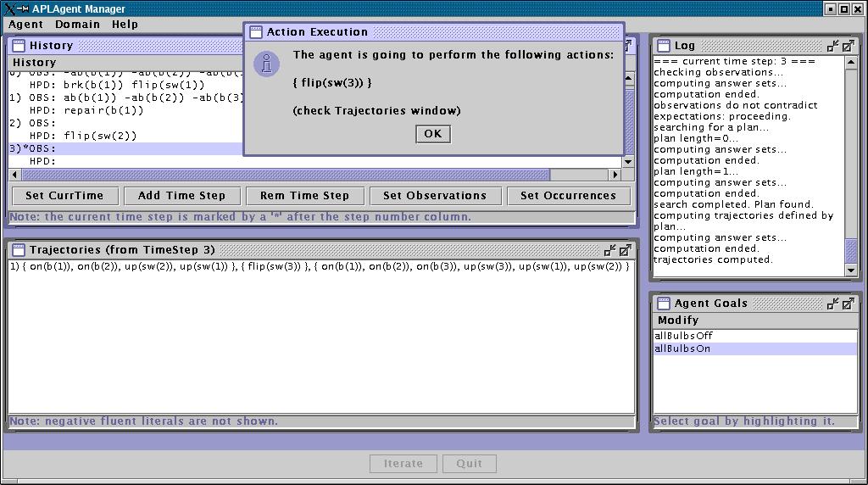Select the allBulbsOff goal

[683, 336]
